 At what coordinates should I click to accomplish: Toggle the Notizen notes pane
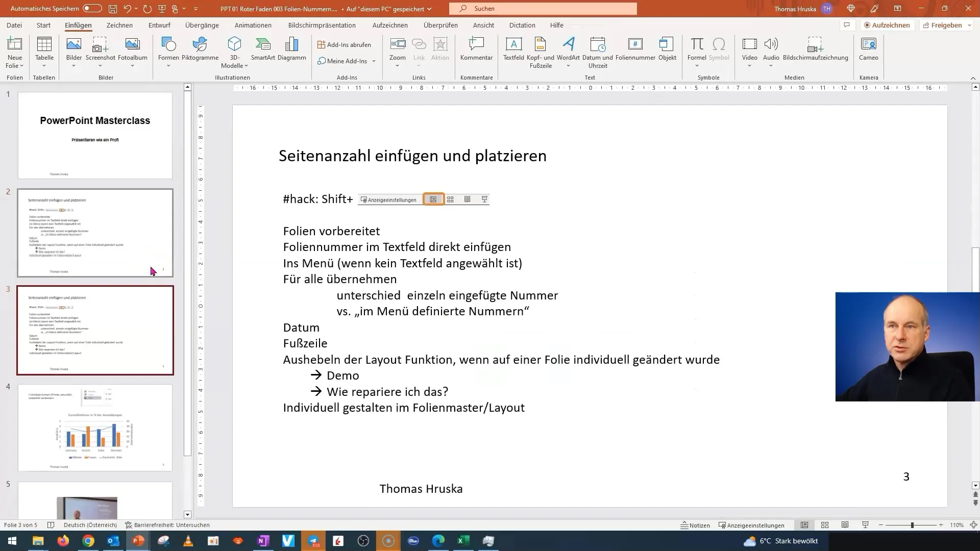point(695,525)
